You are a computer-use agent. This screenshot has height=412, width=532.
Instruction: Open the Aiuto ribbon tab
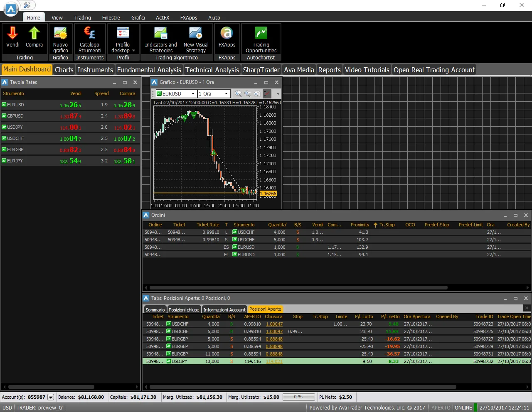[x=214, y=17]
